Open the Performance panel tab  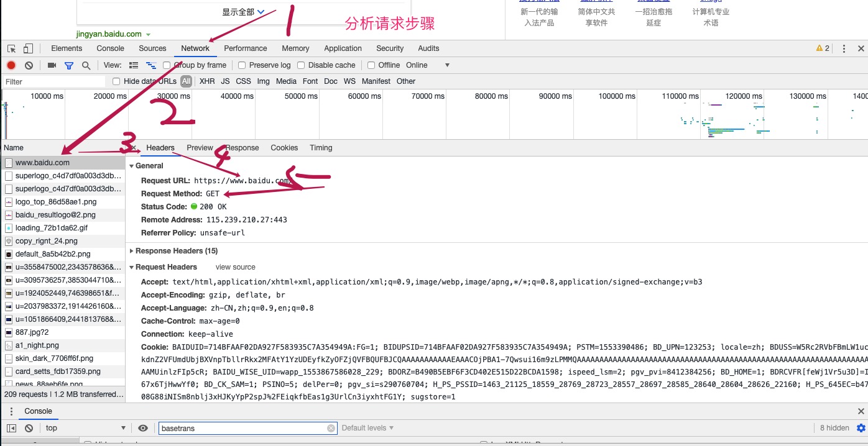click(x=246, y=48)
